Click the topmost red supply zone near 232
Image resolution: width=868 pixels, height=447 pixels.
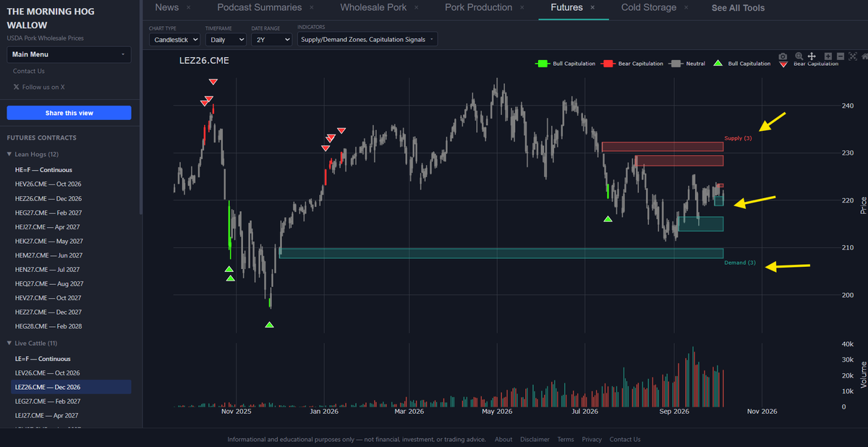[x=663, y=147]
